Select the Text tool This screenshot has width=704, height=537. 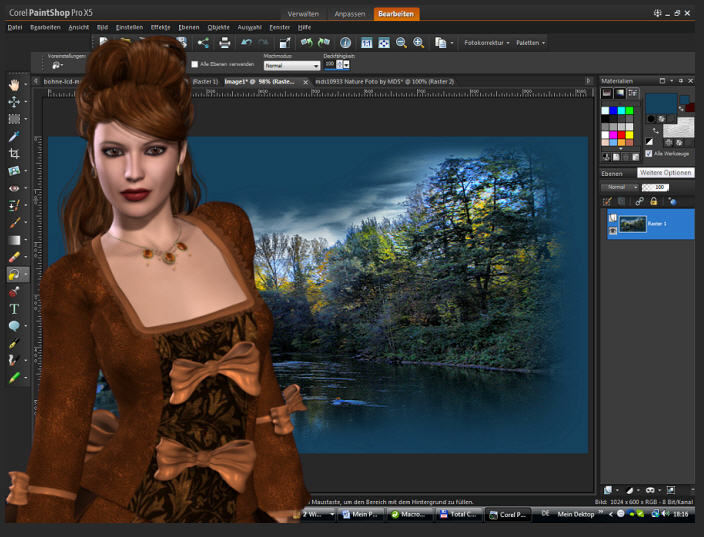[15, 309]
